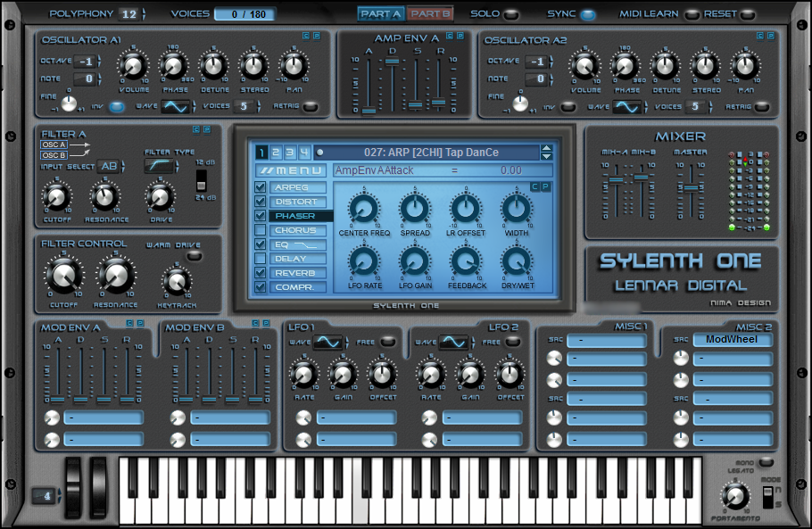Click the LFO 1 Rate knob

coord(304,374)
